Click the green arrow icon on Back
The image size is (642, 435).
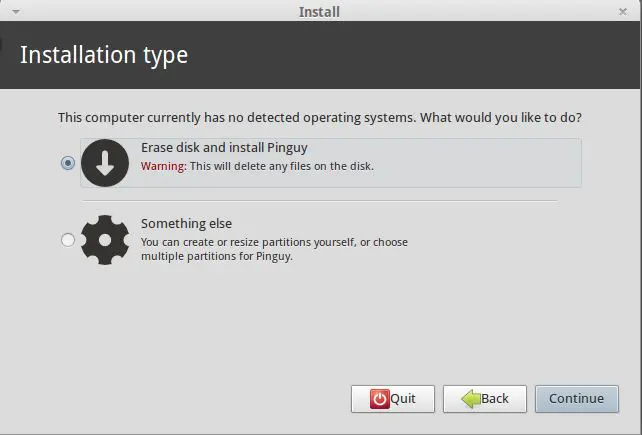(469, 398)
